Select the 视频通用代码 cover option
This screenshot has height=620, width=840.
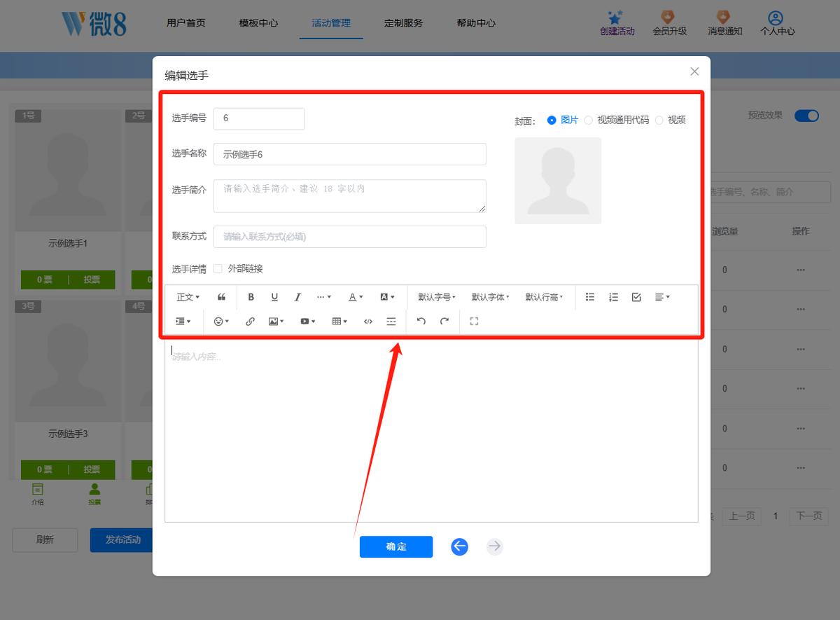[x=617, y=120]
